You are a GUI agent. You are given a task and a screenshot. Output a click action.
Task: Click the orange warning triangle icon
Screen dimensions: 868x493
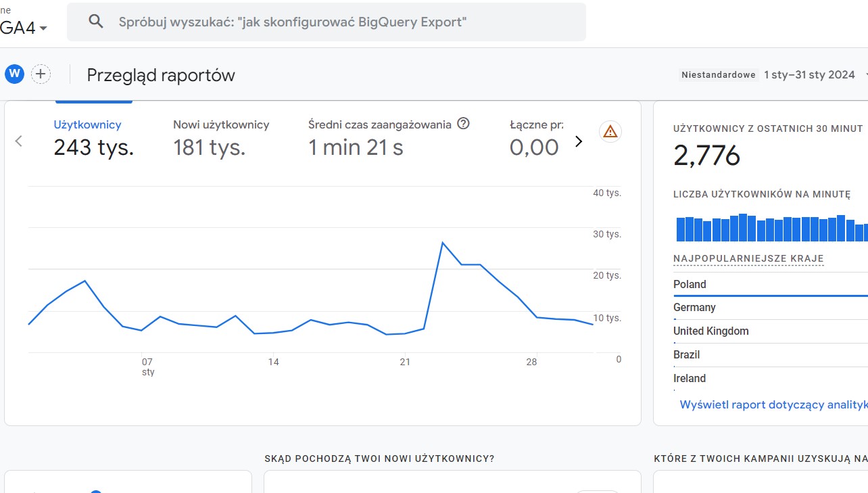pos(610,131)
